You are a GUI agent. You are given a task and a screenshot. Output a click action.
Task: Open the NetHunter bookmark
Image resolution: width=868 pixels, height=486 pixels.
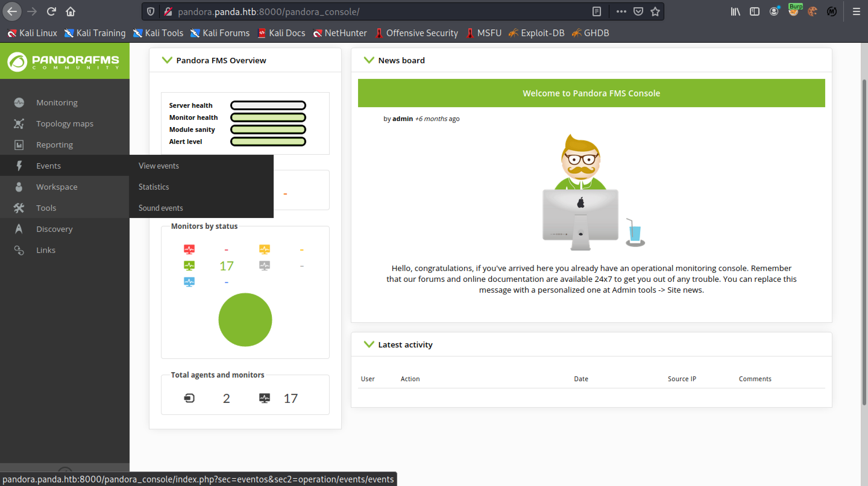[340, 33]
